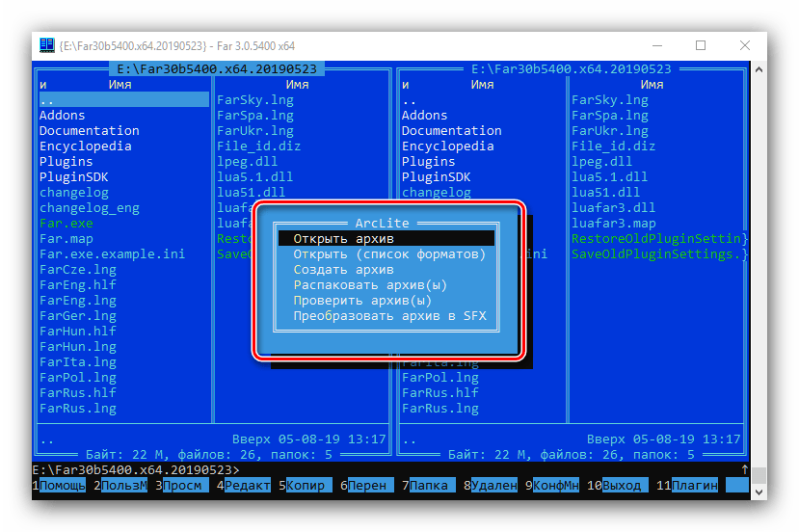Click the Far Manager title bar icon

(47, 45)
